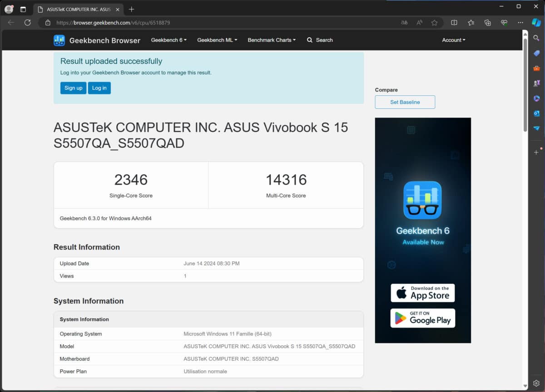Open the Edge profile avatar
The height and width of the screenshot is (392, 545).
pos(9,9)
